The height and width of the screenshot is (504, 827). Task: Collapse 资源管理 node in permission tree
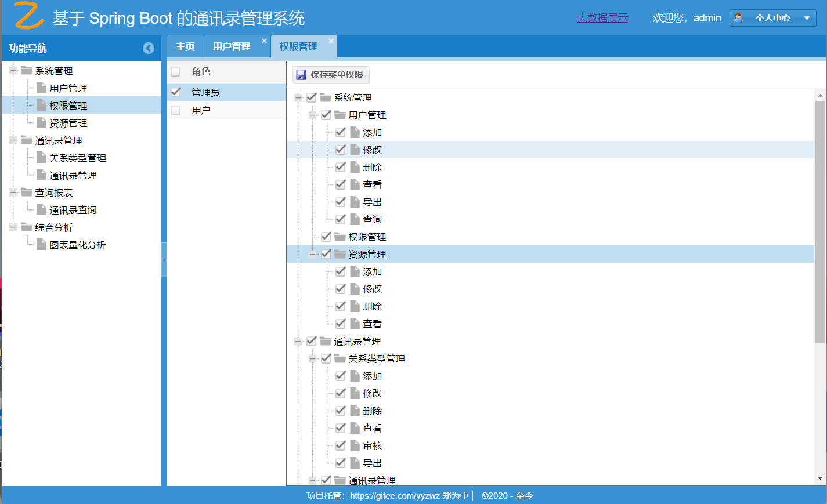click(313, 254)
